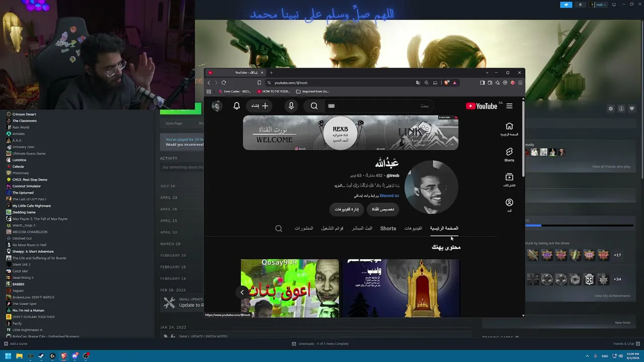Click the YouTube search input field
This screenshot has width=644, height=362.
click(x=380, y=106)
